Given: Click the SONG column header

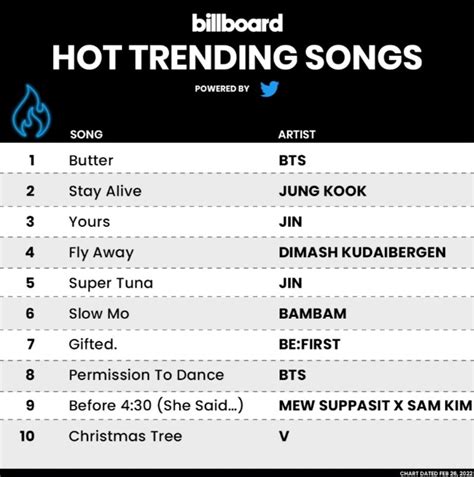Looking at the screenshot, I should (86, 134).
